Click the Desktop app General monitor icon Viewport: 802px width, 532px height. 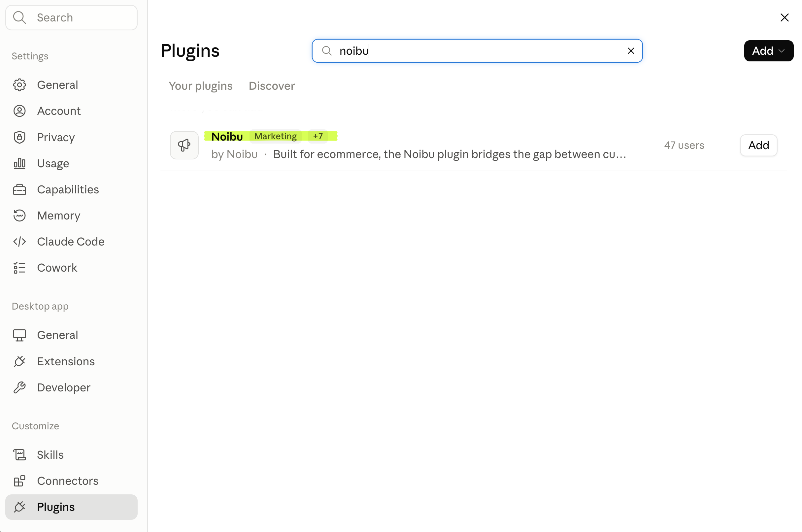[20, 335]
